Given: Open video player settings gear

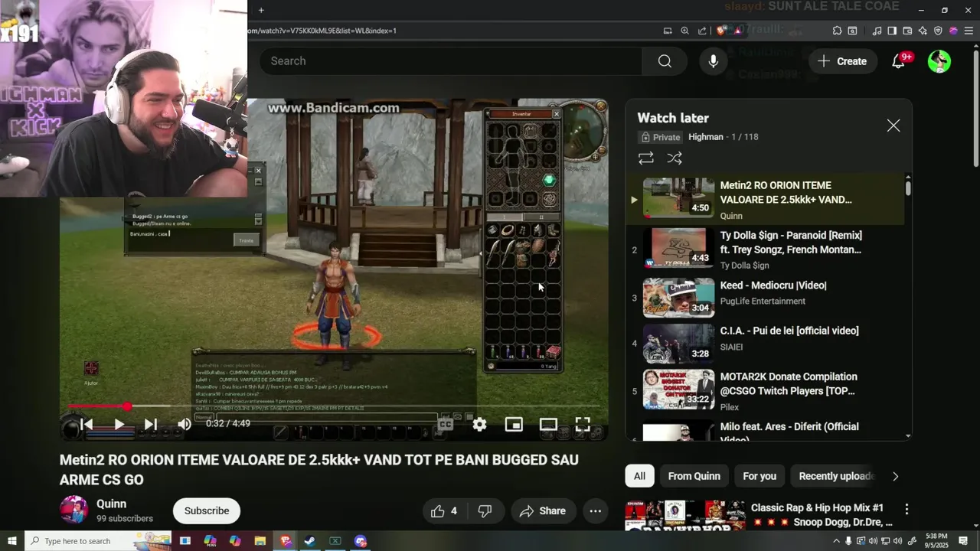Looking at the screenshot, I should click(x=479, y=424).
